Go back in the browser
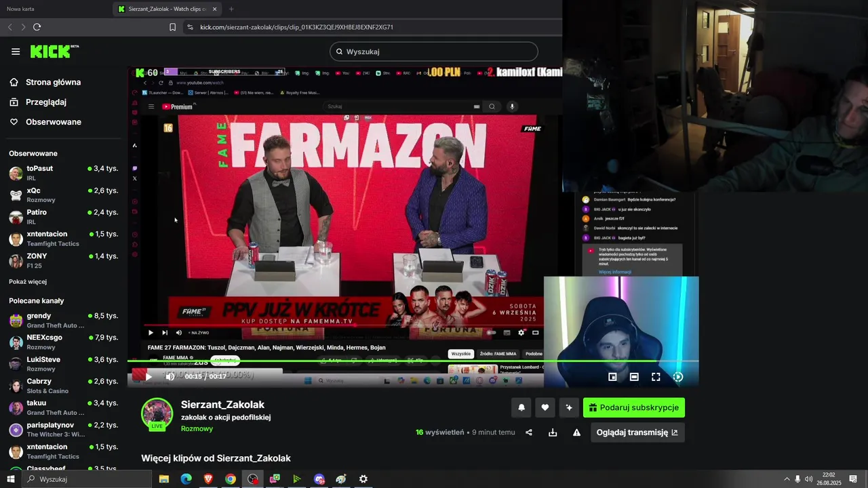The height and width of the screenshot is (488, 868). (x=9, y=27)
